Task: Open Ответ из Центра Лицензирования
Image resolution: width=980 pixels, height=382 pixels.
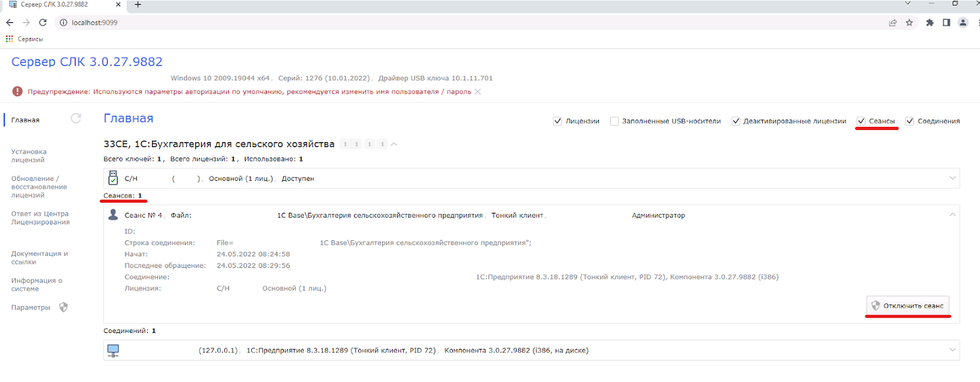Action: tap(40, 218)
